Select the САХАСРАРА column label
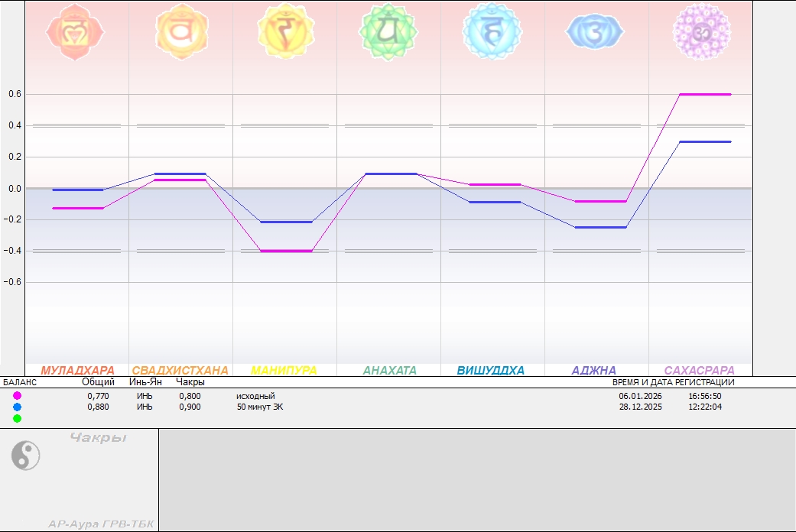 click(699, 371)
